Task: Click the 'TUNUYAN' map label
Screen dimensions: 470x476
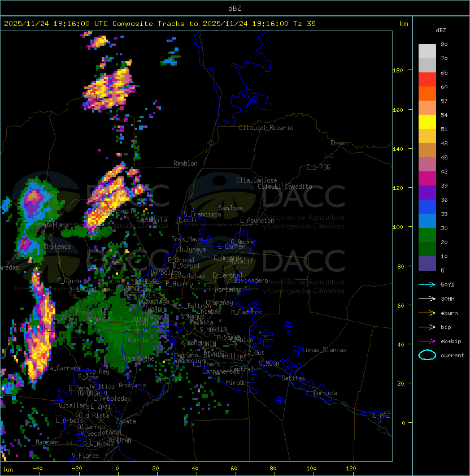Action: (120, 440)
